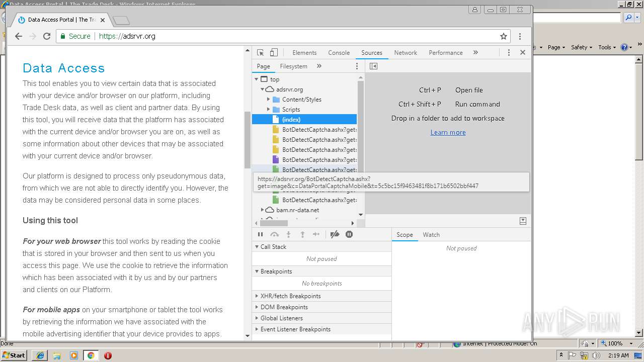Switch to the Watch pane tab
Screen dimensions: 644x362
431,234
